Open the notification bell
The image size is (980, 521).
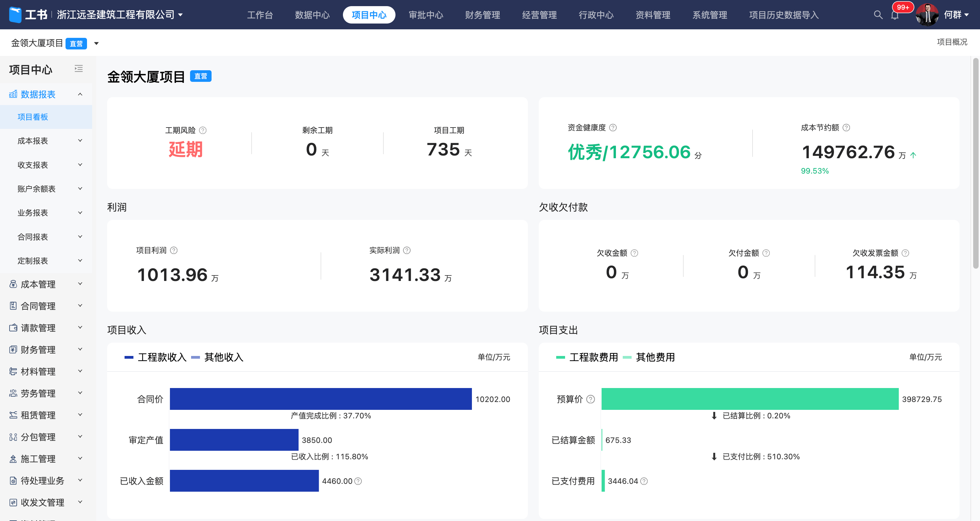coord(895,15)
